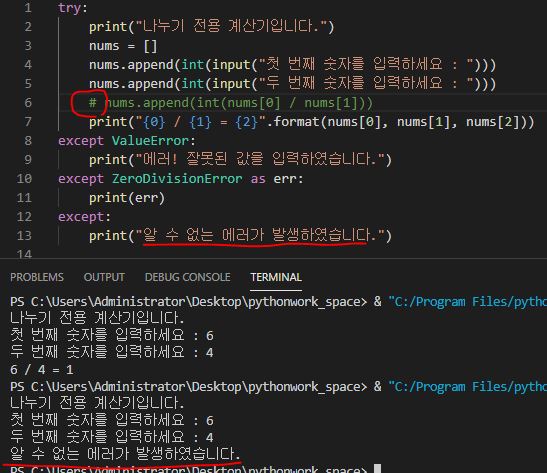Click the terminal cursor at last prompt
Image resolution: width=547 pixels, height=473 pixels.
tap(377, 469)
